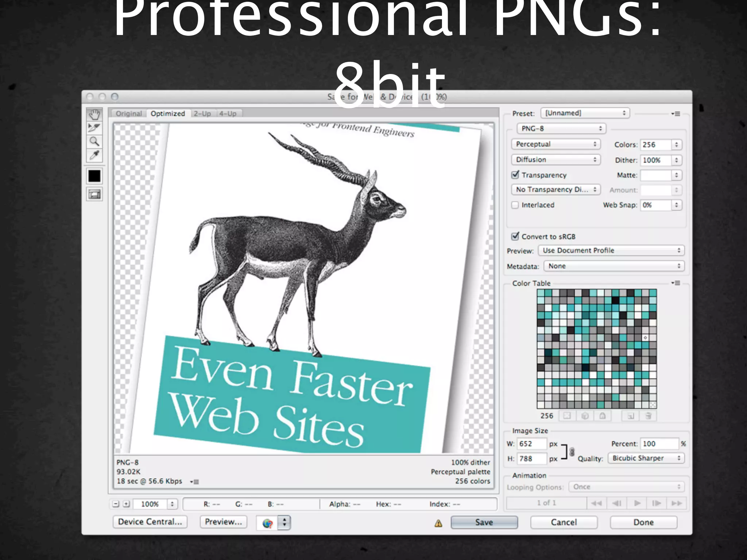Click the Preview... button
747x560 pixels.
(x=223, y=522)
